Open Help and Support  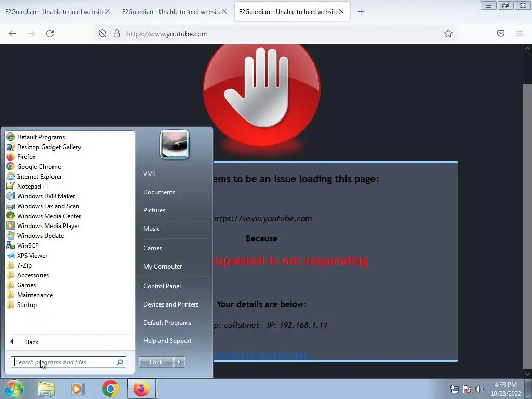(167, 341)
